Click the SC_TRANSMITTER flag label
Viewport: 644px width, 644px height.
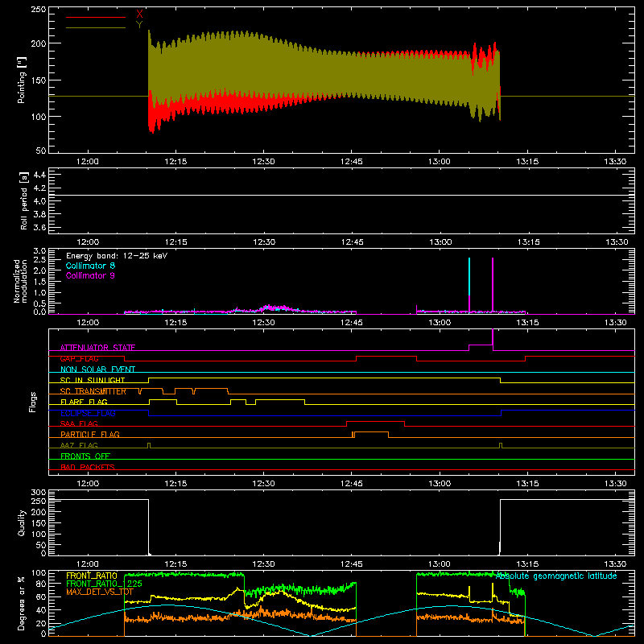click(x=93, y=391)
